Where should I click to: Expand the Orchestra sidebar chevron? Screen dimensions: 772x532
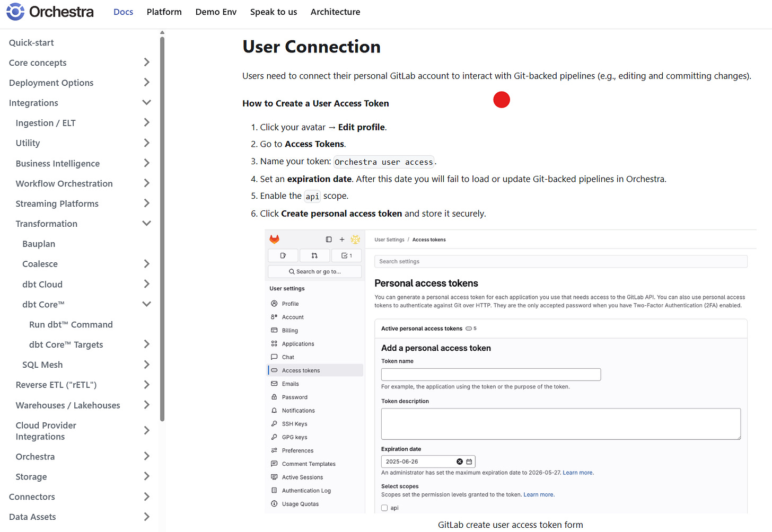click(x=147, y=456)
